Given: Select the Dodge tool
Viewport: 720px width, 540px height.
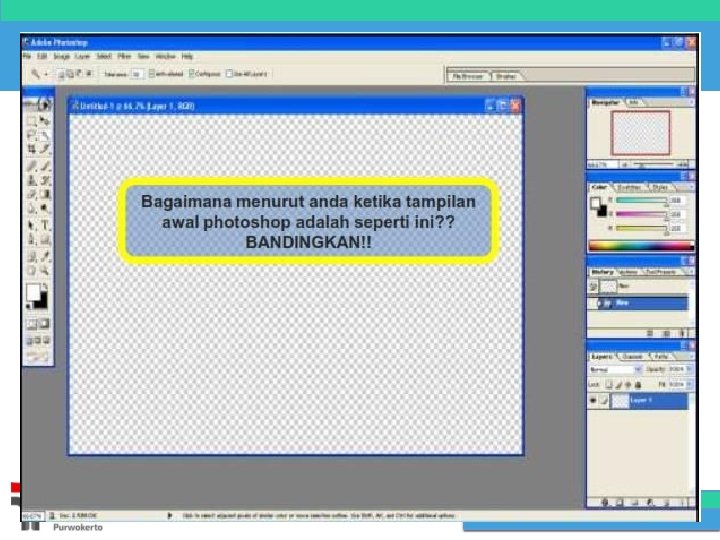Looking at the screenshot, I should click(x=45, y=208).
